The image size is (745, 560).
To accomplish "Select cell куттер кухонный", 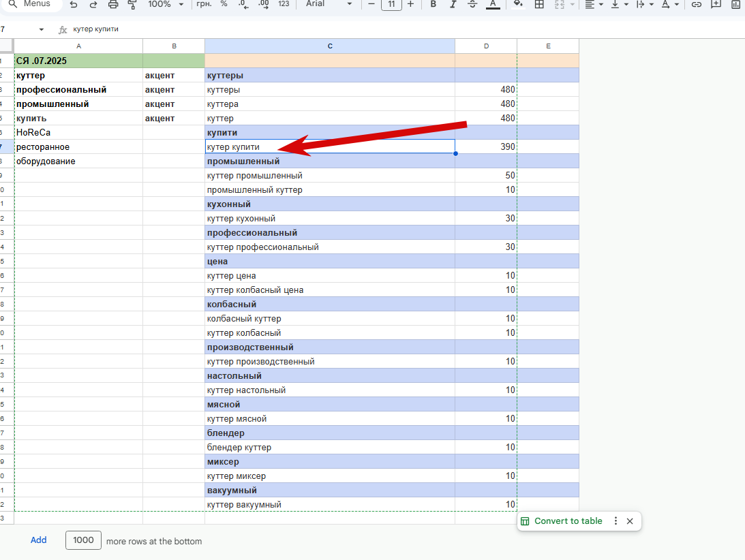I will (330, 219).
